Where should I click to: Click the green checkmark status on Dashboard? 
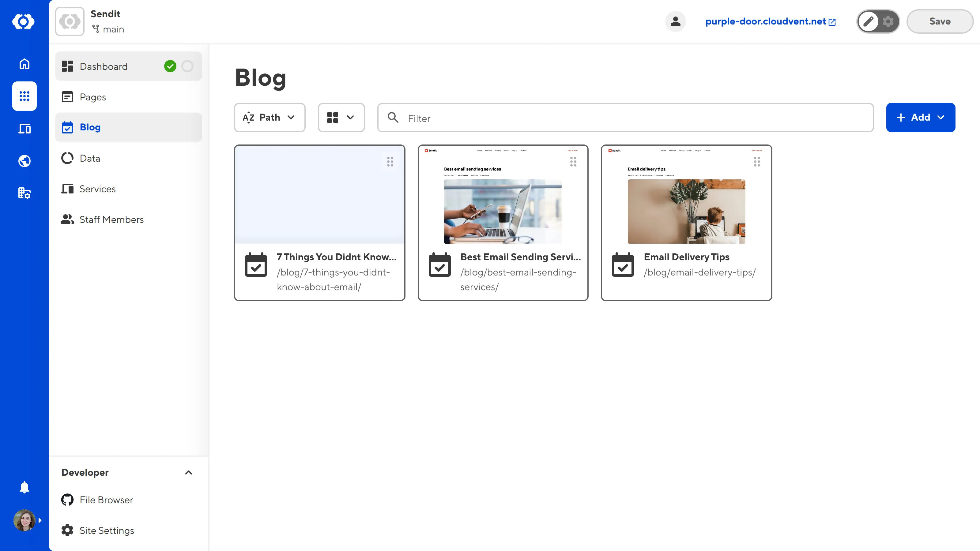(171, 66)
